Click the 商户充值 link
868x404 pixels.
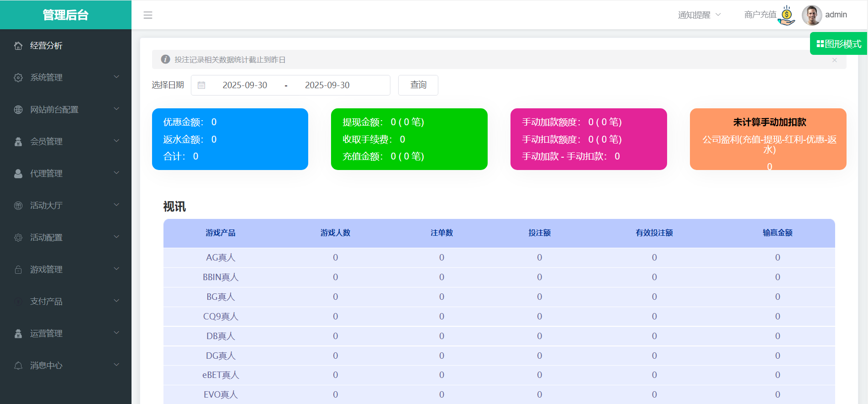(x=760, y=15)
